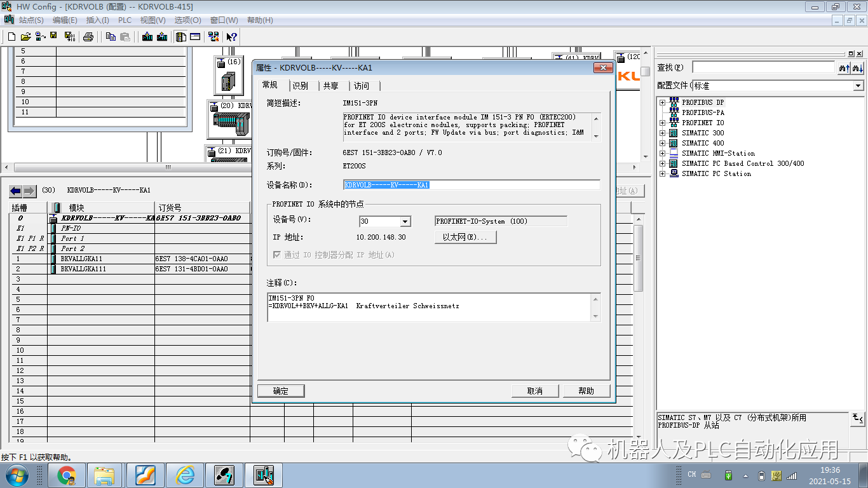This screenshot has height=488, width=868.
Task: Open an existing station with the folder icon
Action: point(25,36)
